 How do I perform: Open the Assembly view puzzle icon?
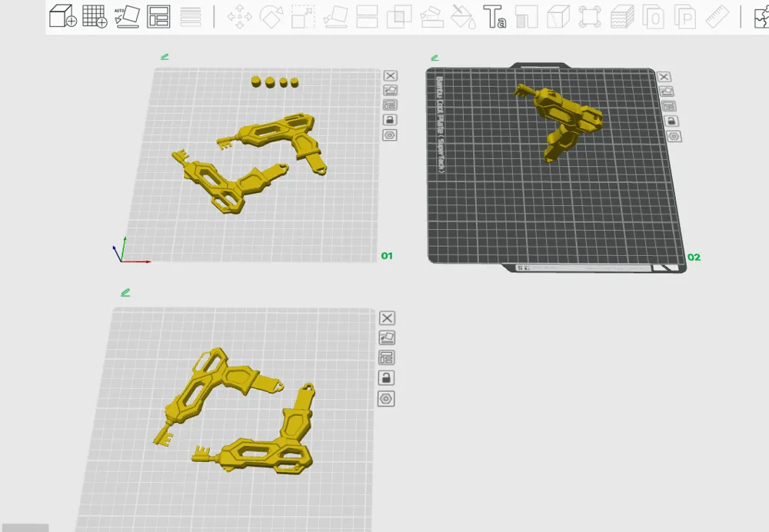coord(761,17)
